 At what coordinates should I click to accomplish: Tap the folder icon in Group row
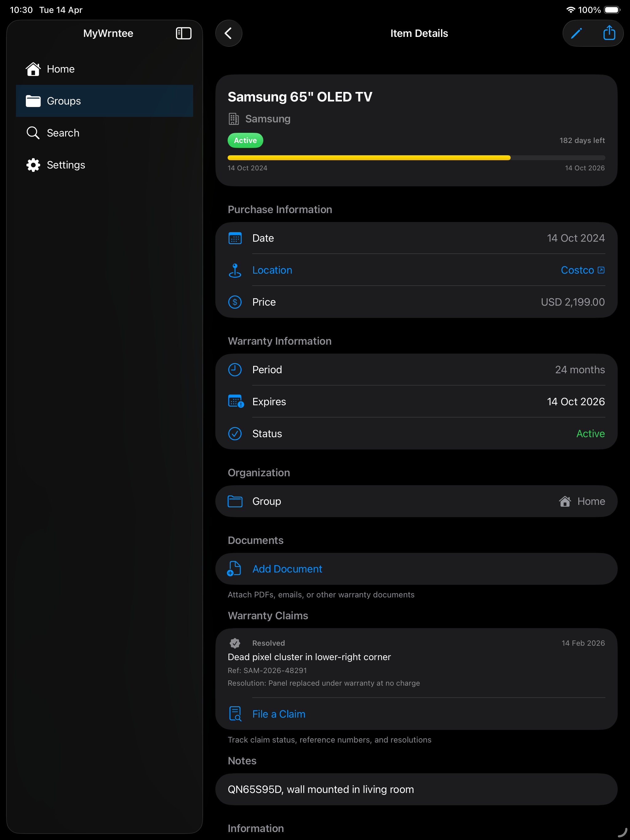(235, 501)
